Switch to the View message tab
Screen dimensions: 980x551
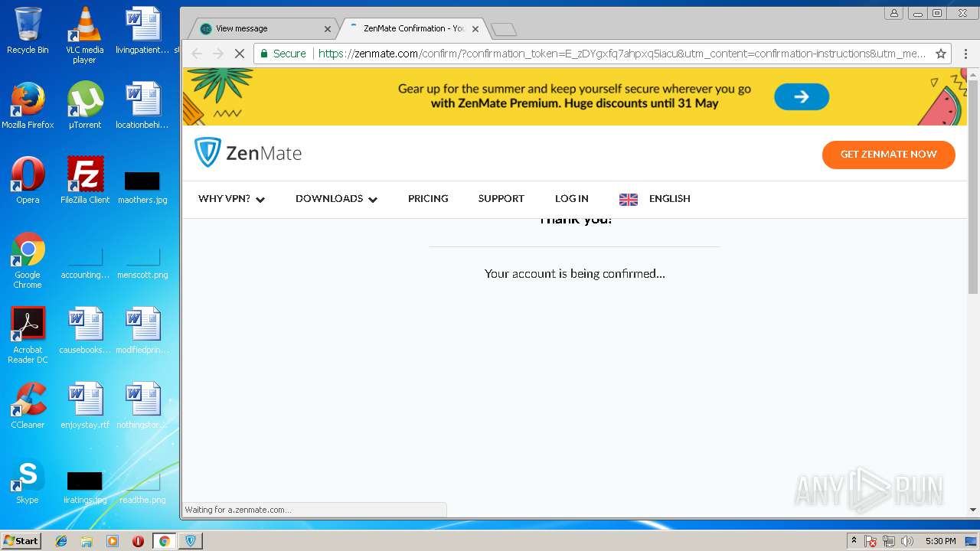263,28
